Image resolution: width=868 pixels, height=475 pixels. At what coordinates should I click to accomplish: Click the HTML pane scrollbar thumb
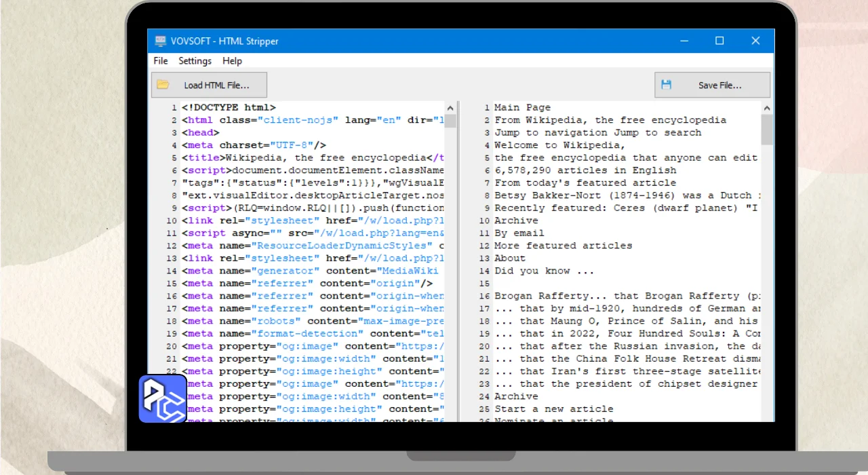tap(450, 121)
